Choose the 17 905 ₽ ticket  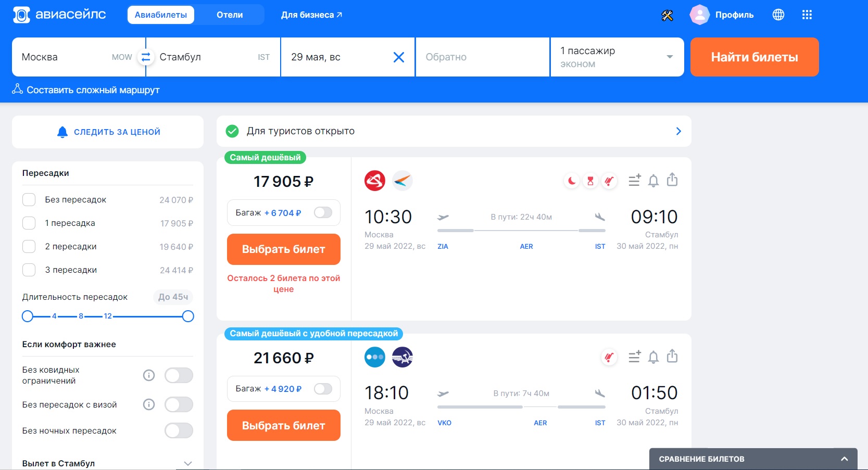284,249
